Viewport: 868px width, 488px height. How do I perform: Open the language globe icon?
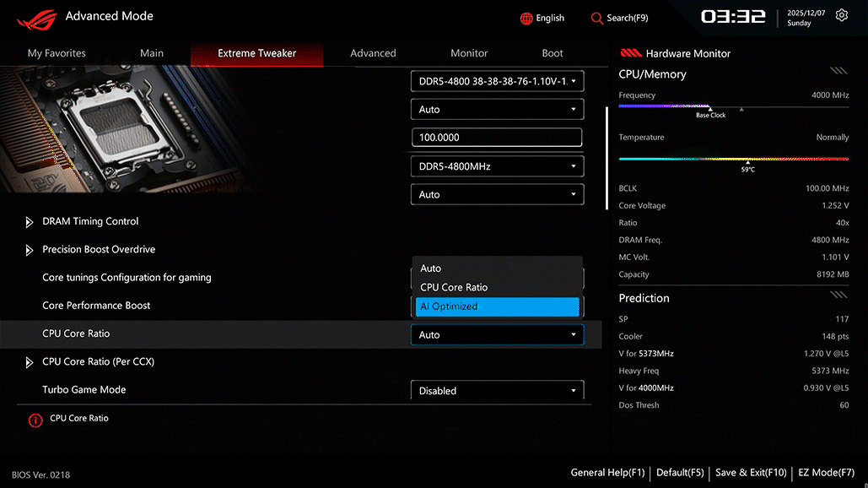(526, 19)
